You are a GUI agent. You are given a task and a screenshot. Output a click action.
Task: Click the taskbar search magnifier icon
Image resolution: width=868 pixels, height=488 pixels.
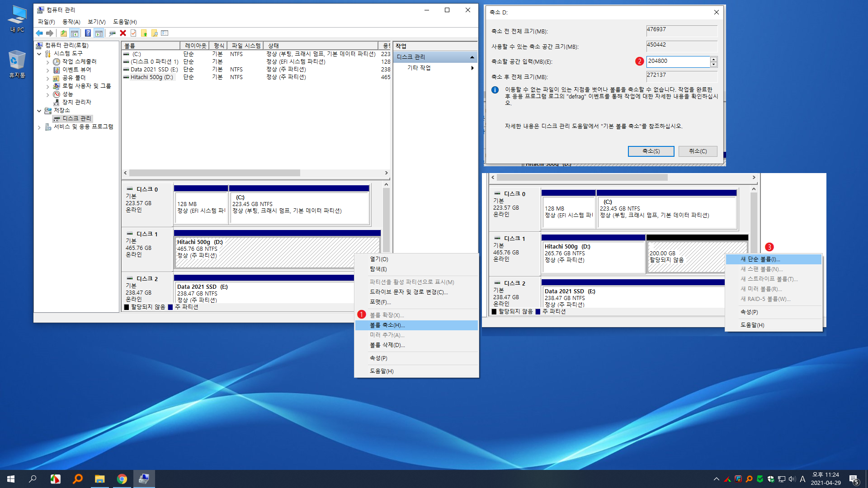click(33, 479)
